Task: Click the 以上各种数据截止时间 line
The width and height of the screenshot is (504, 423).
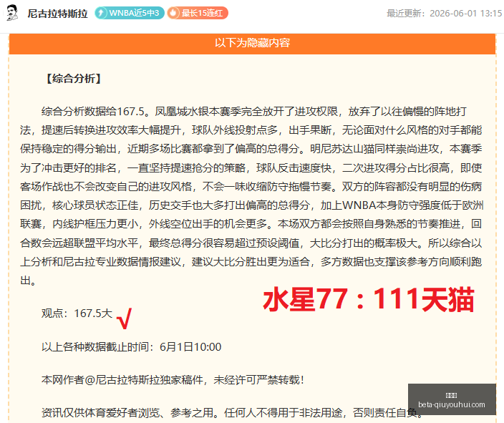Action: point(132,347)
